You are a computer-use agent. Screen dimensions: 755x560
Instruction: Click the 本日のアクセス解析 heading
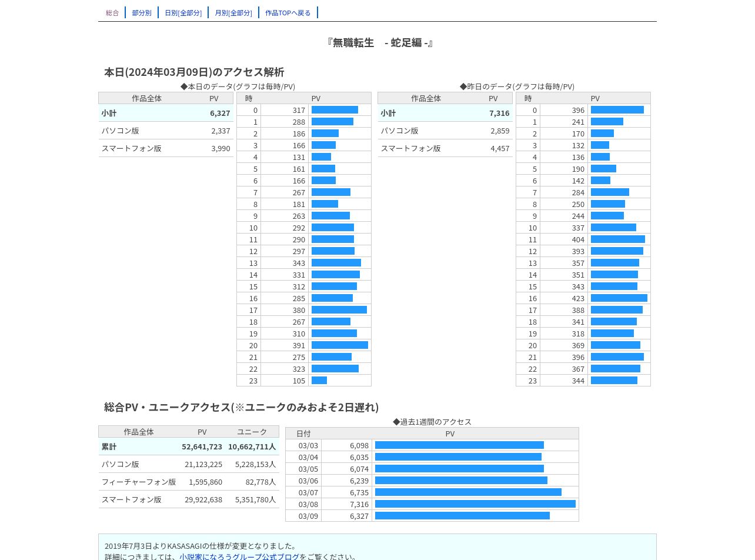coord(194,72)
